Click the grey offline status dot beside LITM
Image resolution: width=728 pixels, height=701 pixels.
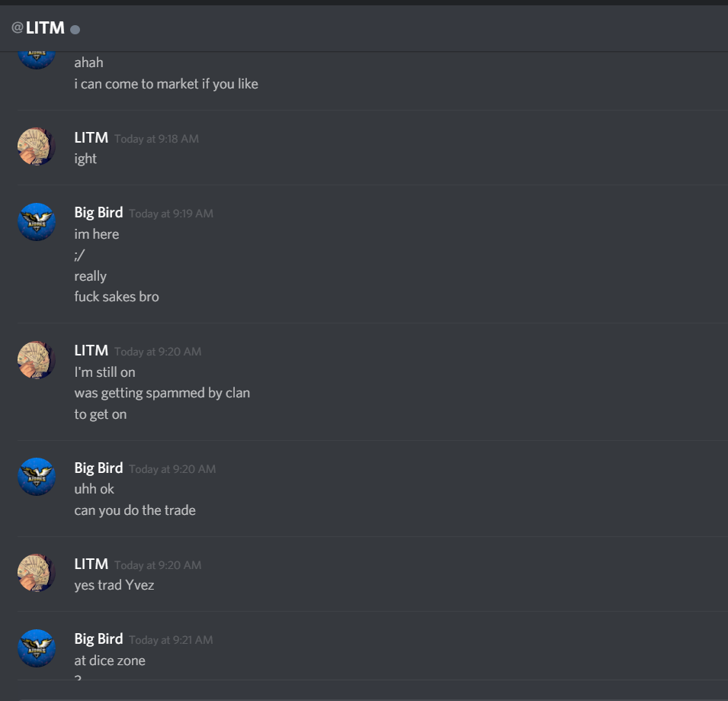[75, 30]
